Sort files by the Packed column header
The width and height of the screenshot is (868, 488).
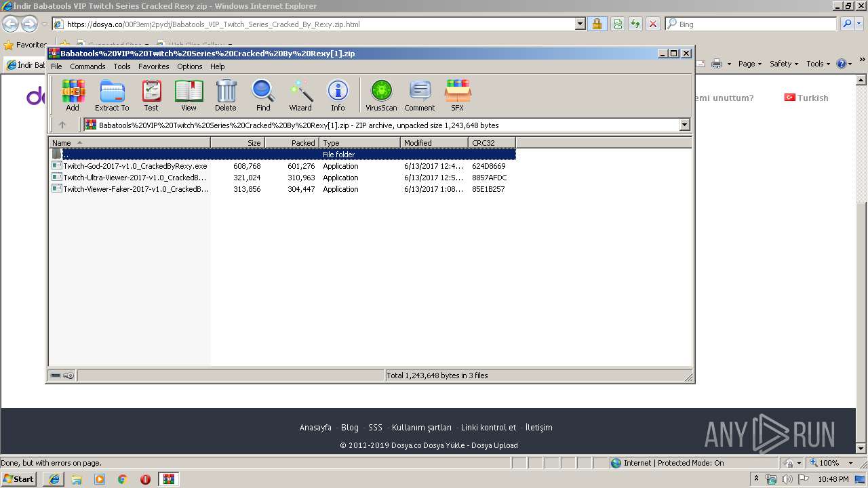[x=292, y=142]
